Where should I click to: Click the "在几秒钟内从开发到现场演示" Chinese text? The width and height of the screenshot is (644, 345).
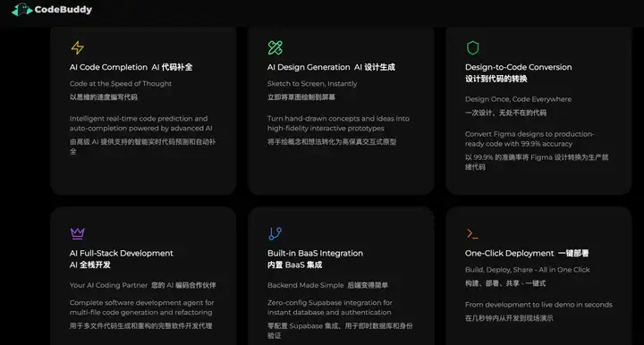click(x=509, y=318)
